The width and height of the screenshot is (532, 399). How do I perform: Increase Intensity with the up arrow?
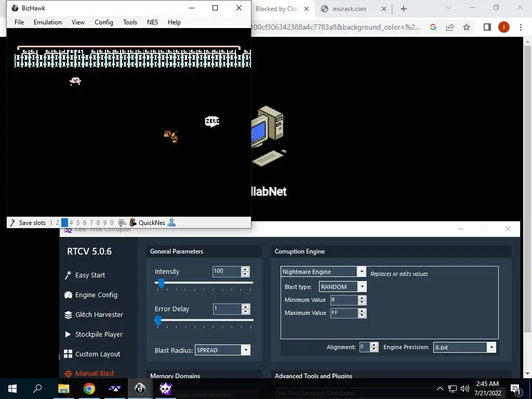245,269
